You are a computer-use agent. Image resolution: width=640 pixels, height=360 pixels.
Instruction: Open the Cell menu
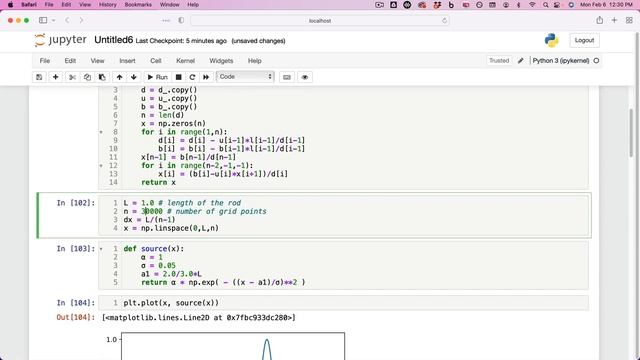[156, 61]
